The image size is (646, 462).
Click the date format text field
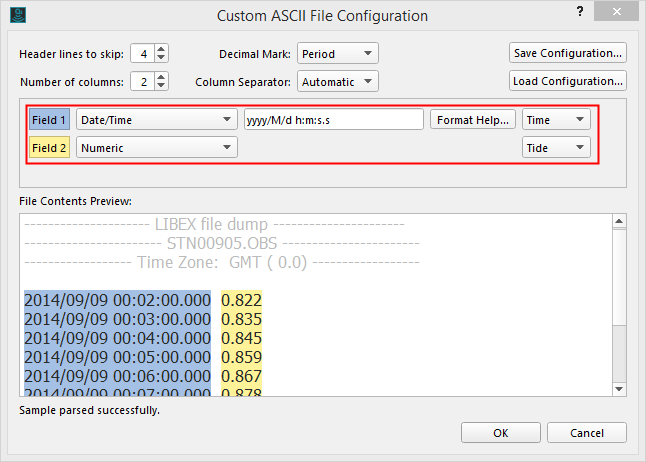333,120
